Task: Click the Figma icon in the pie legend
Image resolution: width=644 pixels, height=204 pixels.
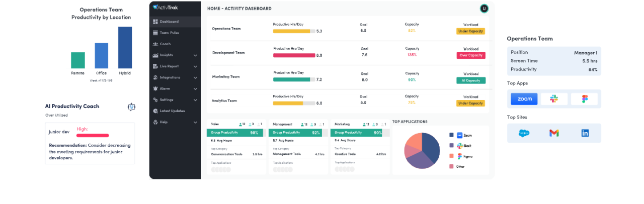Action: coord(460,156)
